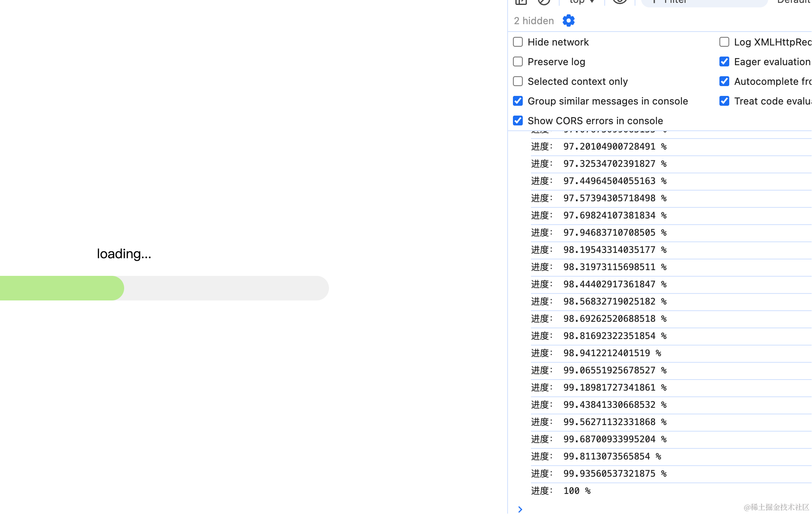Open the top context dropdown
Screen dimensions: 812x514
tap(582, 2)
